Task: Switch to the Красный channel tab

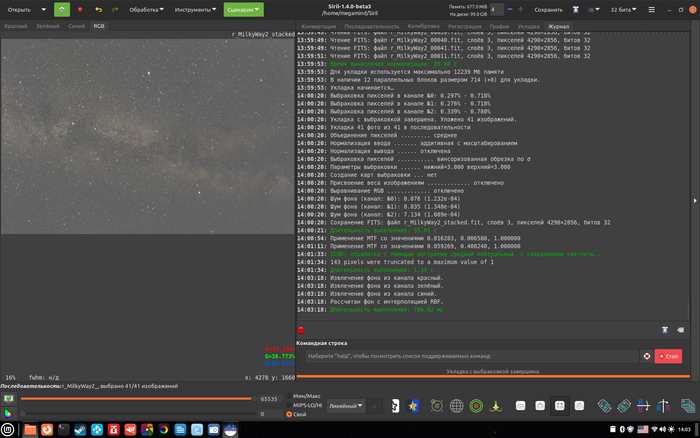Action: point(16,26)
